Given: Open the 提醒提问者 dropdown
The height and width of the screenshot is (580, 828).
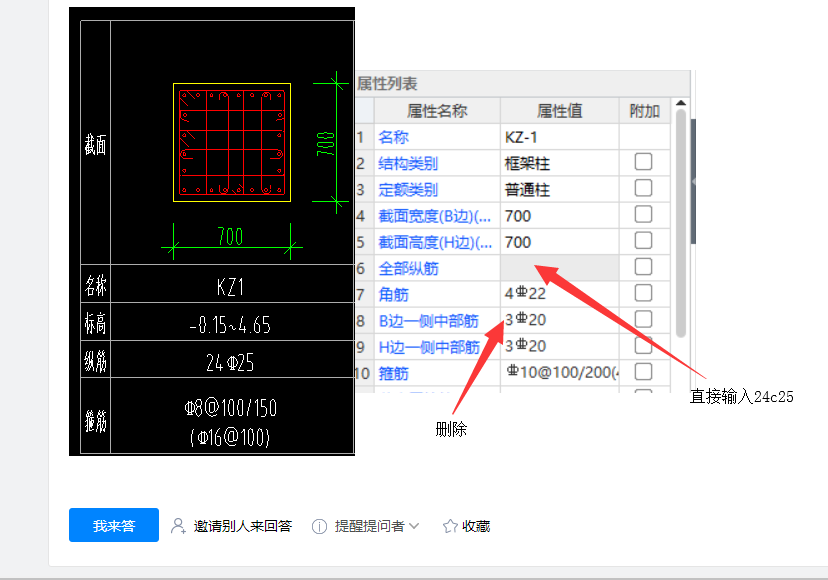Looking at the screenshot, I should click(x=376, y=526).
